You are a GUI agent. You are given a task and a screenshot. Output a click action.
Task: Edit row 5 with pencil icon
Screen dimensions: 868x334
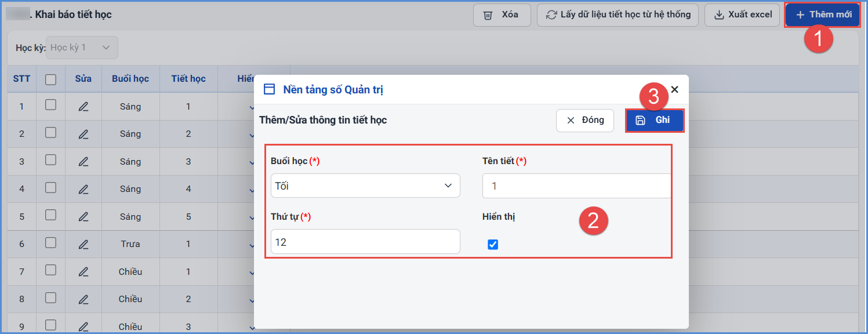click(83, 217)
